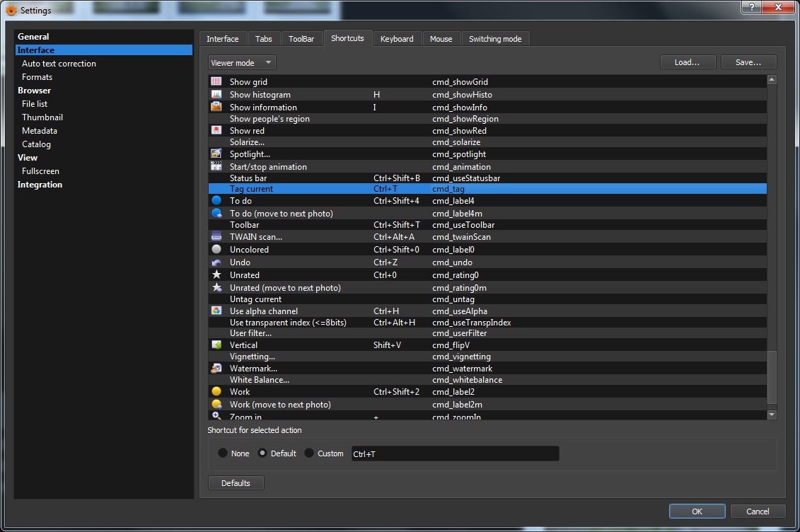Click the Defaults button
The image size is (800, 532).
coord(236,483)
